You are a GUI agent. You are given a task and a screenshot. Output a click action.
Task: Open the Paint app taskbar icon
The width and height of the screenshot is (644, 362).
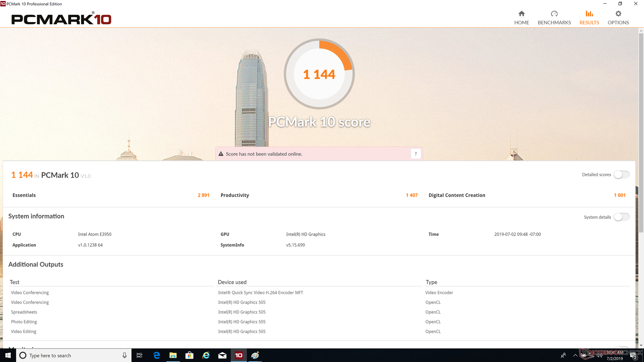pyautogui.click(x=255, y=355)
